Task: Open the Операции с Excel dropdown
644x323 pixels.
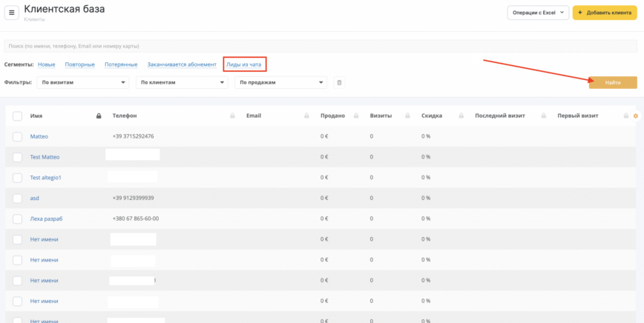Action: (538, 13)
